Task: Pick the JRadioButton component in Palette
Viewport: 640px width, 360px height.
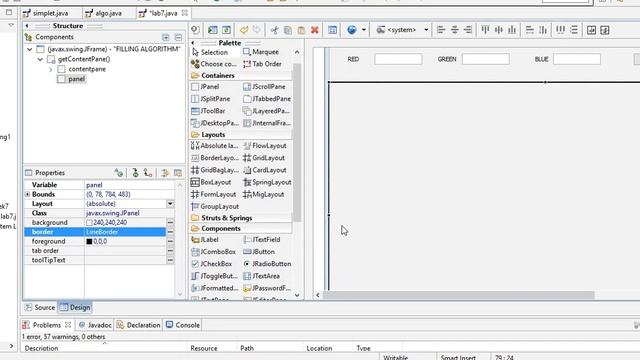Action: click(x=267, y=264)
